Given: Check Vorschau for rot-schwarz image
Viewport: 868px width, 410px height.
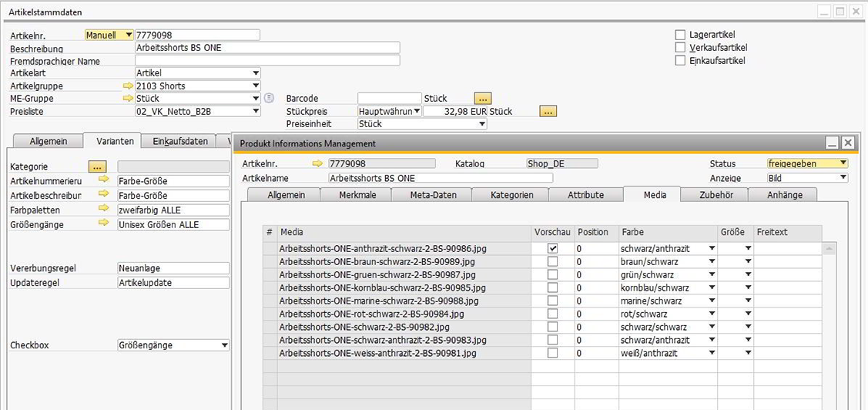Looking at the screenshot, I should 552,314.
